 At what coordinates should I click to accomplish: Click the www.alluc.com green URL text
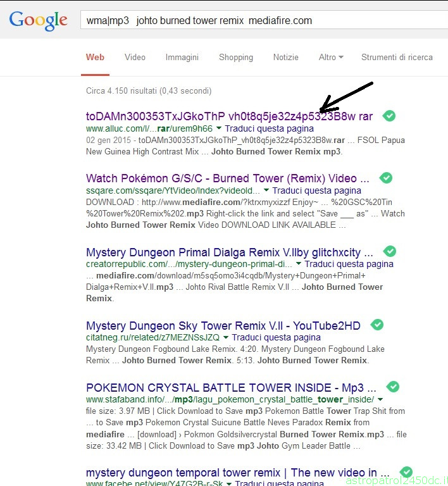click(x=149, y=128)
